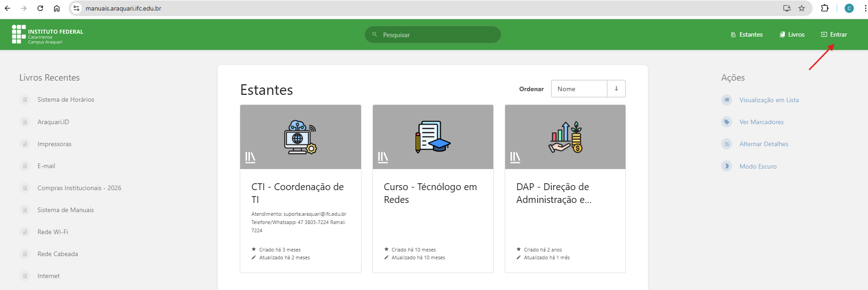Screen dimensions: 868x290
Task: Click the Instituto Federal logo
Action: 47,34
